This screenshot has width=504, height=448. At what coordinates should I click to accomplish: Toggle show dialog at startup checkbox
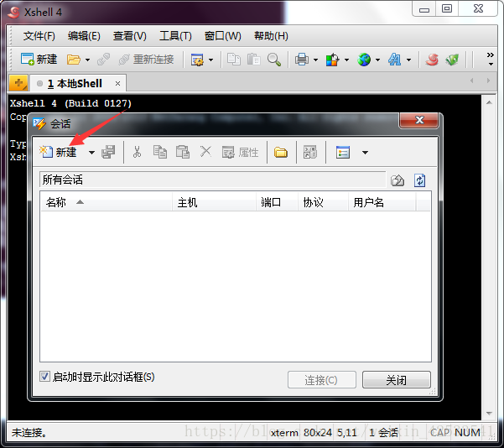pyautogui.click(x=44, y=377)
